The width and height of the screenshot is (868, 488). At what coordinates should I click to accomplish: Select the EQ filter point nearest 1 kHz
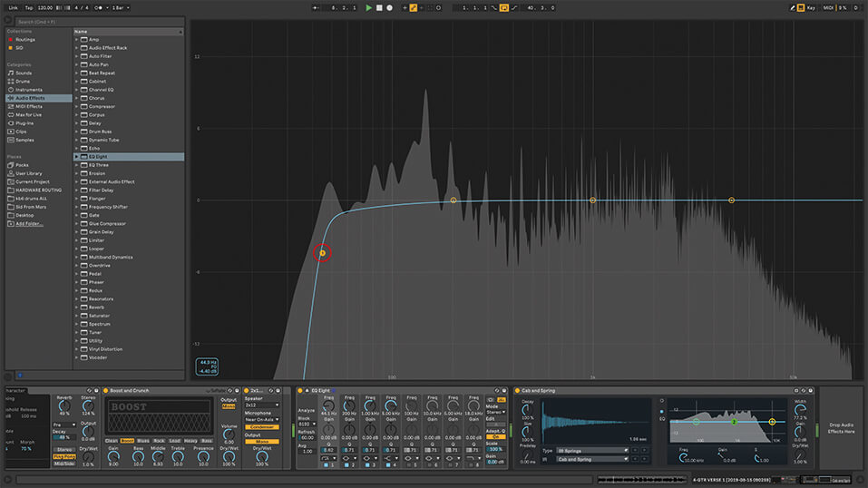point(592,200)
